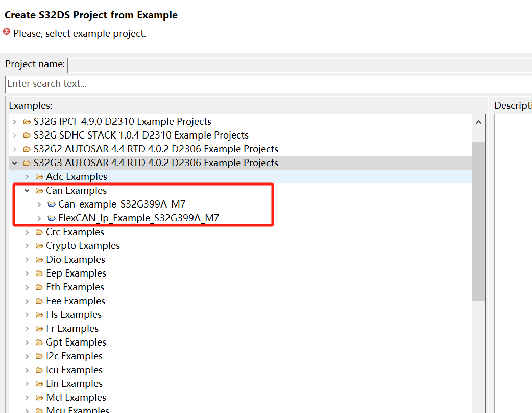Screen dimensions: 532x413
Task: Click the folder icon beside Eth Examples
Action: point(40,287)
